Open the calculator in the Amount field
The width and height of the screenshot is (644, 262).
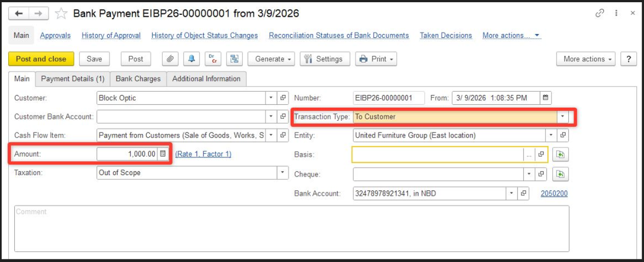click(x=163, y=154)
